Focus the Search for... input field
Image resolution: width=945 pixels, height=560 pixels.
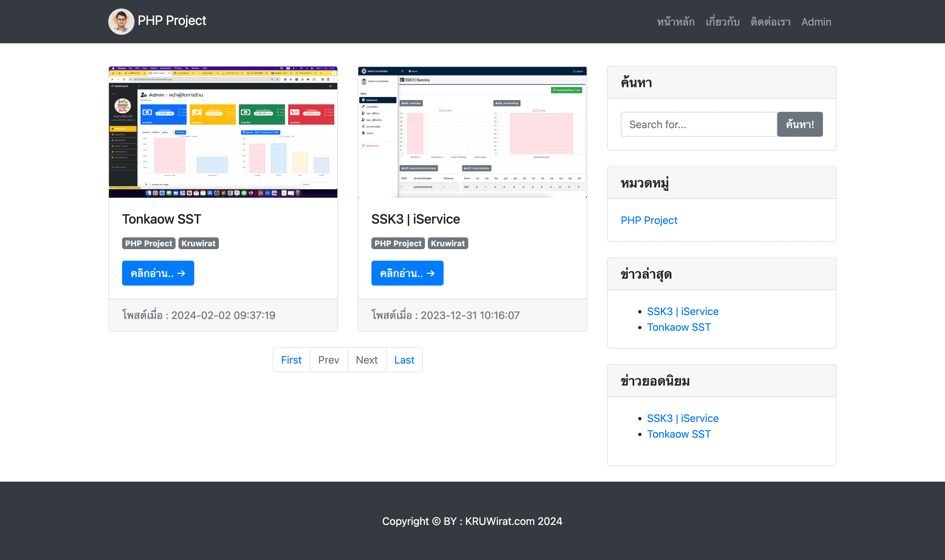tap(699, 124)
